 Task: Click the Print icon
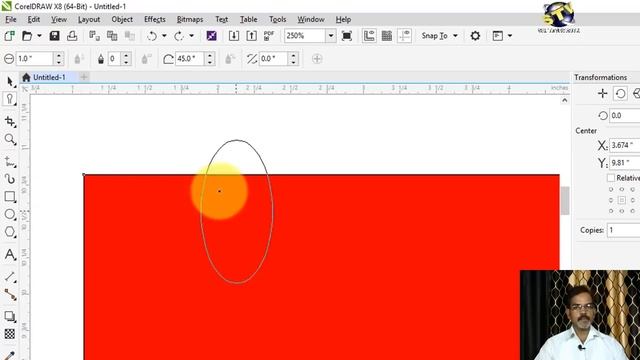(x=72, y=36)
